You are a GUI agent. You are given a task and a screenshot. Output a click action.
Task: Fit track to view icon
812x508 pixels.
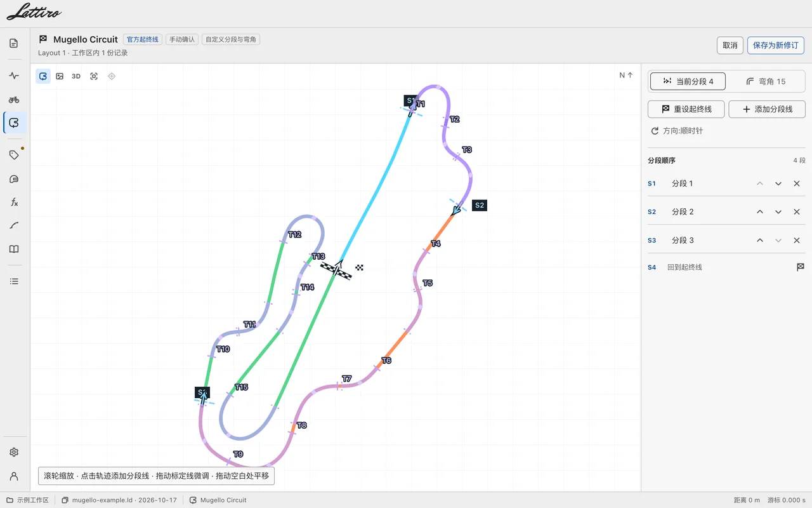(94, 76)
